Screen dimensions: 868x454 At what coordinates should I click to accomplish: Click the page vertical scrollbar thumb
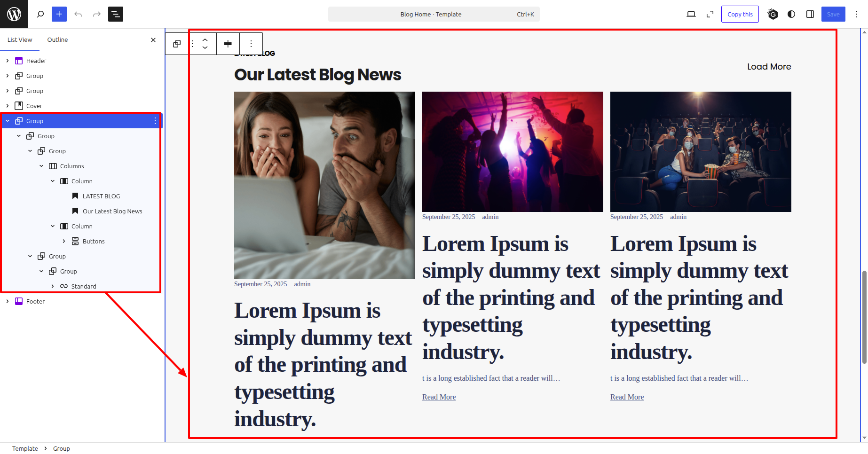coord(864,317)
